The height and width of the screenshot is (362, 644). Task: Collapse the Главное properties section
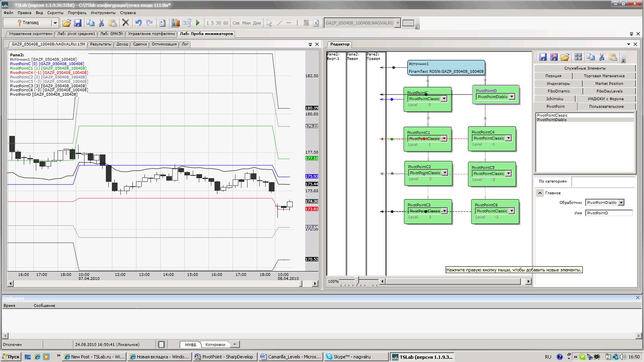point(540,193)
